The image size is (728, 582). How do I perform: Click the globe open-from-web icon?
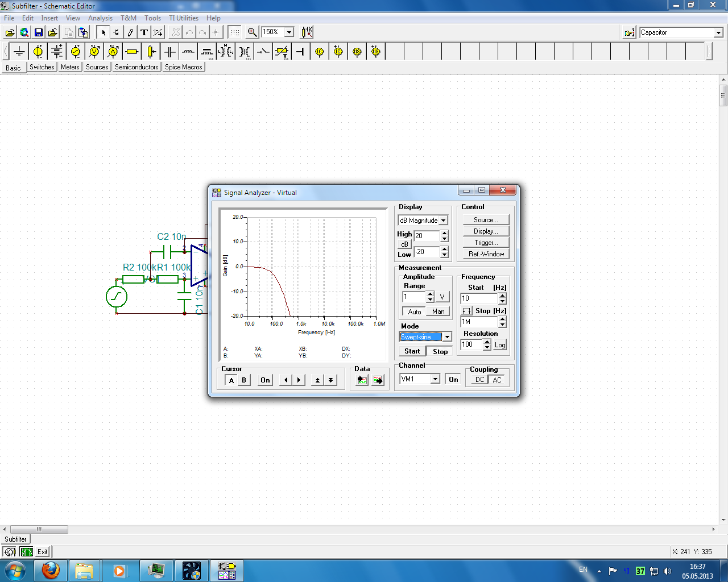(24, 32)
